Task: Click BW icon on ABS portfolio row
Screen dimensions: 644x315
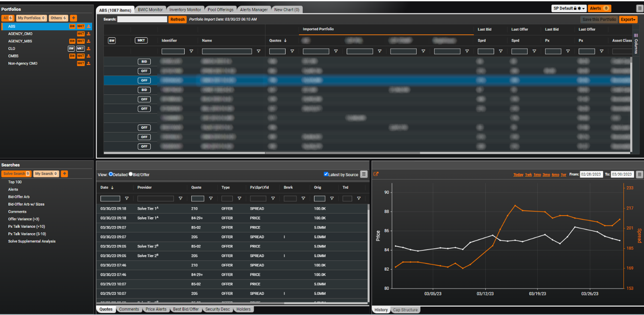Action: pyautogui.click(x=72, y=26)
